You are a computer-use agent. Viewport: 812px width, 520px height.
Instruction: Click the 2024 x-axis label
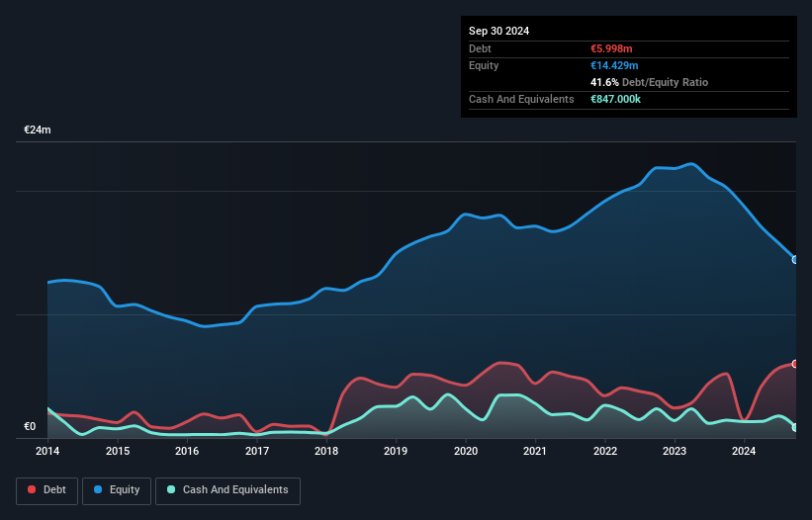744,451
